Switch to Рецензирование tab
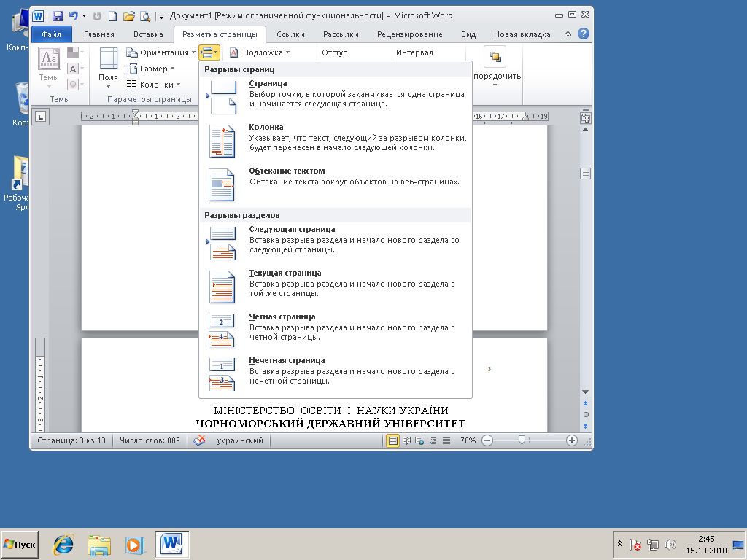Image resolution: width=747 pixels, height=560 pixels. click(x=410, y=34)
